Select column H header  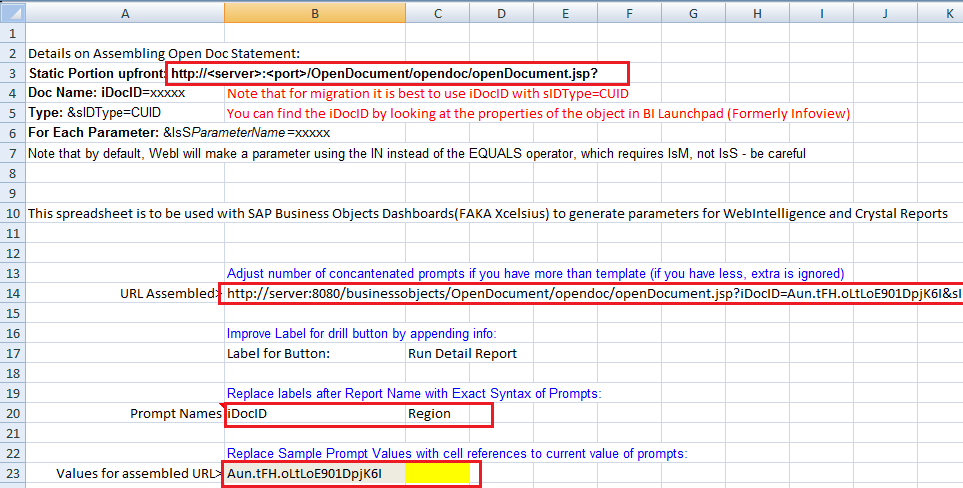[x=757, y=13]
